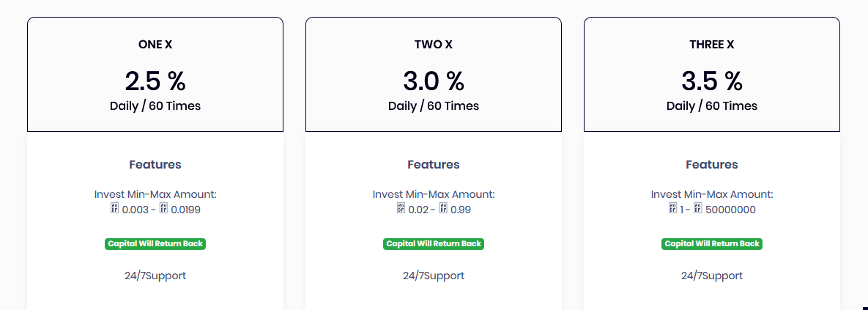The width and height of the screenshot is (868, 310).
Task: Select the THREE X plan title
Action: pos(712,45)
